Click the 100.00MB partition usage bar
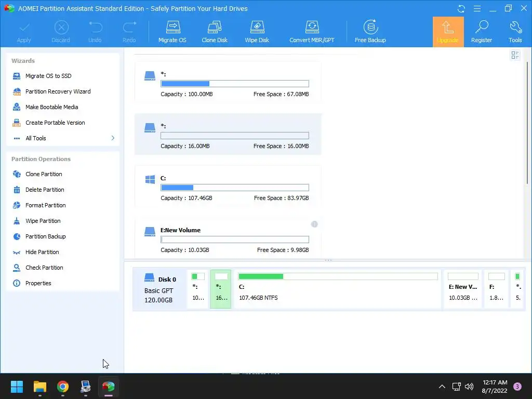The width and height of the screenshot is (532, 399). click(235, 84)
